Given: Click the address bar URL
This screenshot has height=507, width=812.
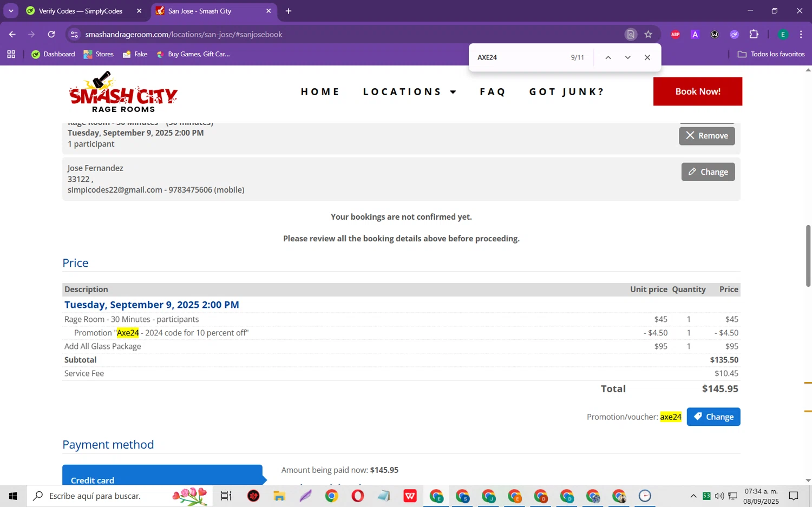Looking at the screenshot, I should pos(184,34).
